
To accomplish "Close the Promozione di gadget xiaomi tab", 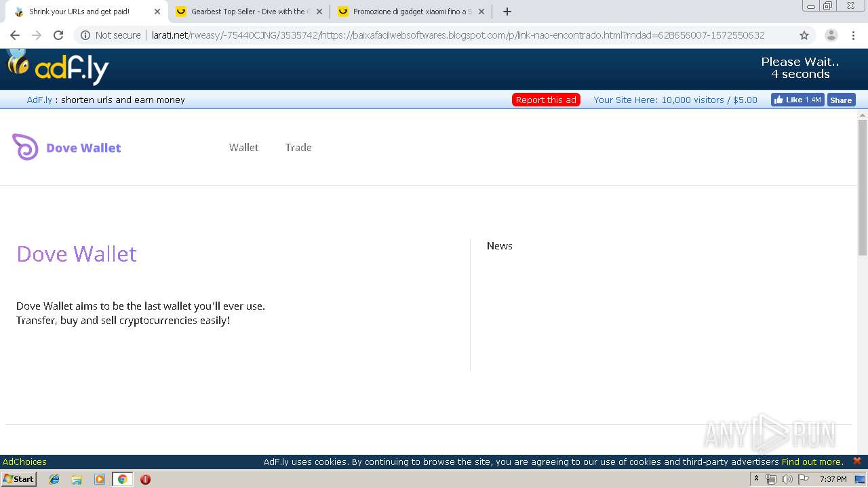I will click(x=481, y=12).
